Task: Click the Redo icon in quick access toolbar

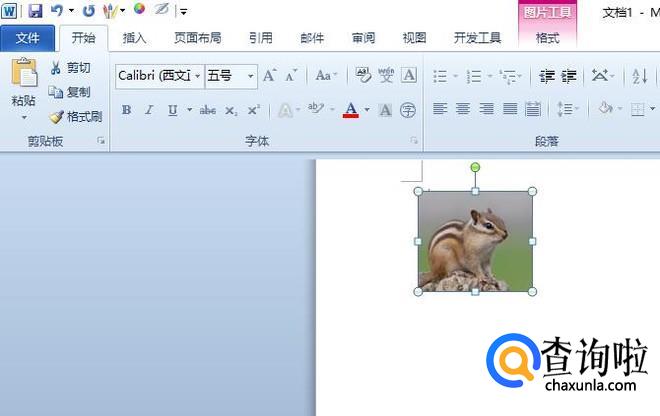Action: pos(88,11)
